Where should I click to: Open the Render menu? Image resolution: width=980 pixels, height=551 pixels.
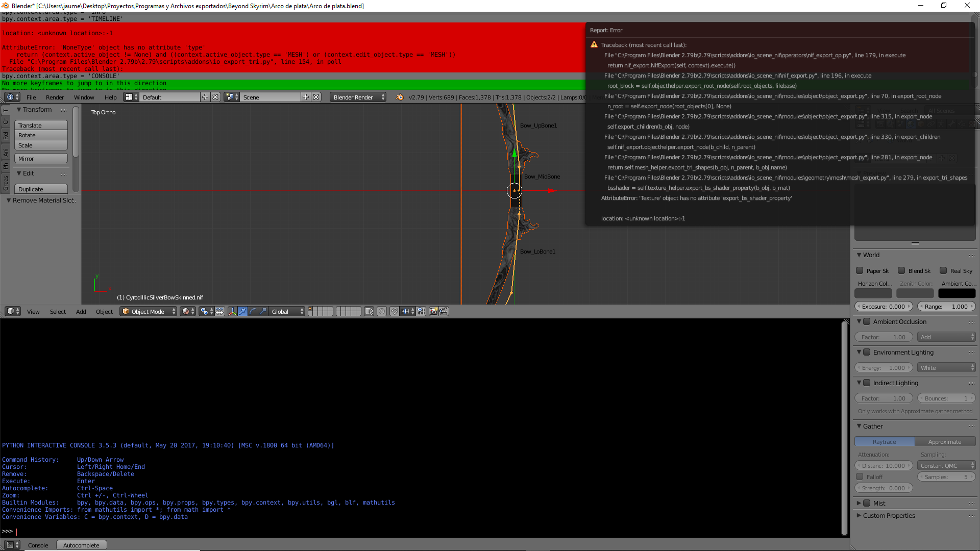55,97
